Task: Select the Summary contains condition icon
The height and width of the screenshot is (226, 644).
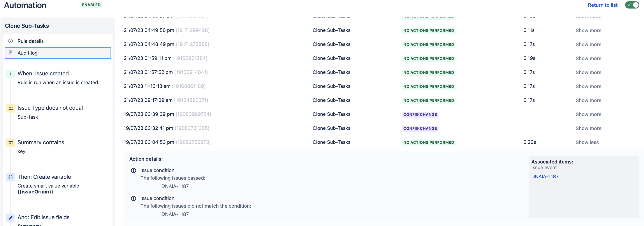Action: click(10, 142)
